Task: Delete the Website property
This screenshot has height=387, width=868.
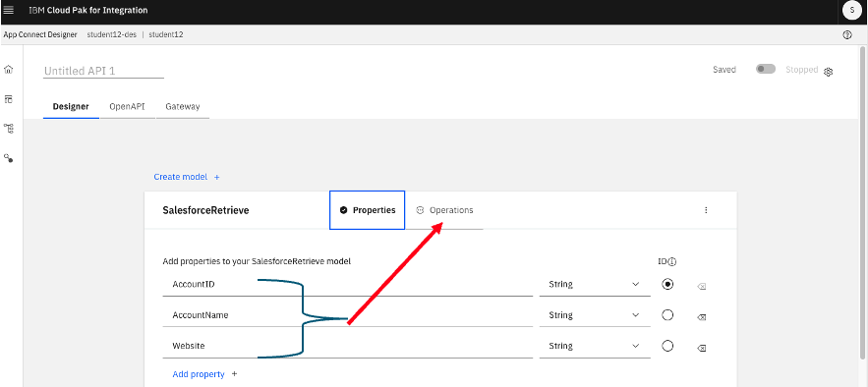Action: coord(701,349)
